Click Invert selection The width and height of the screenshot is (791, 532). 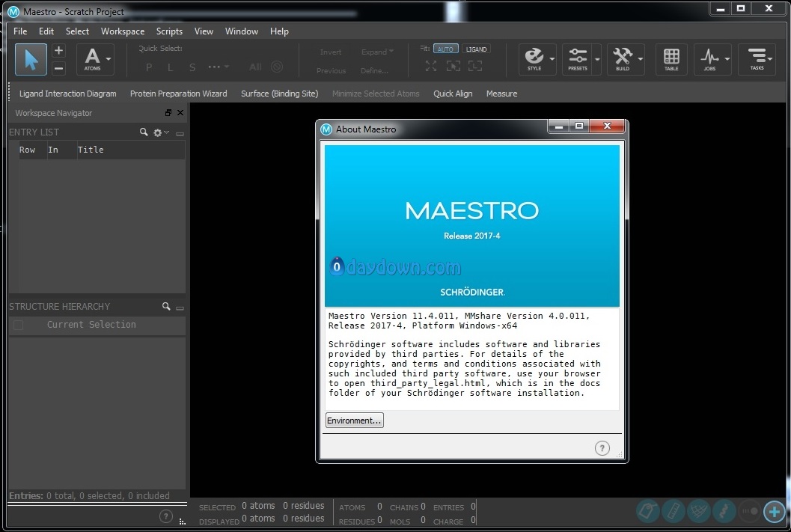click(331, 52)
